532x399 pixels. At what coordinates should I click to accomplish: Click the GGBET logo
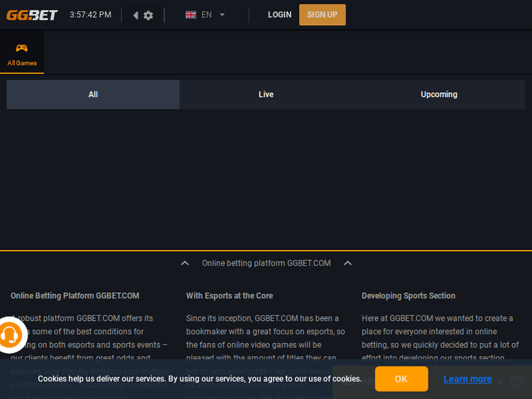click(x=32, y=15)
